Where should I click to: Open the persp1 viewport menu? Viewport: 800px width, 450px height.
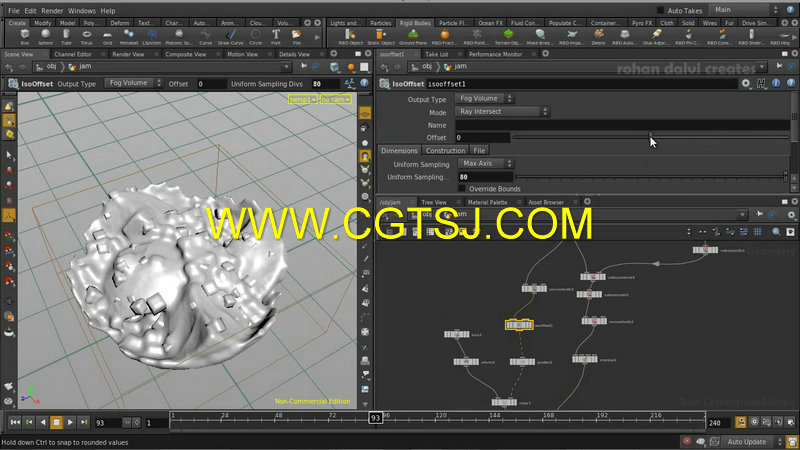point(303,99)
